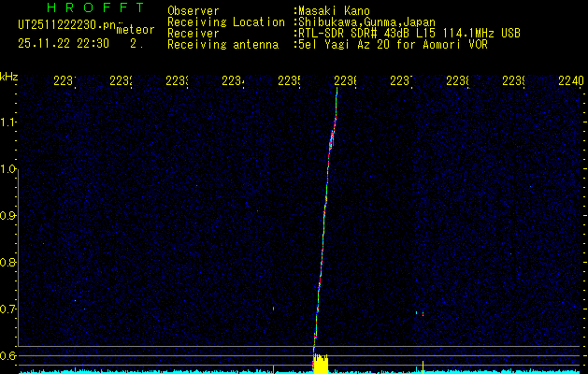Click the Receiving Location field label

225,22
